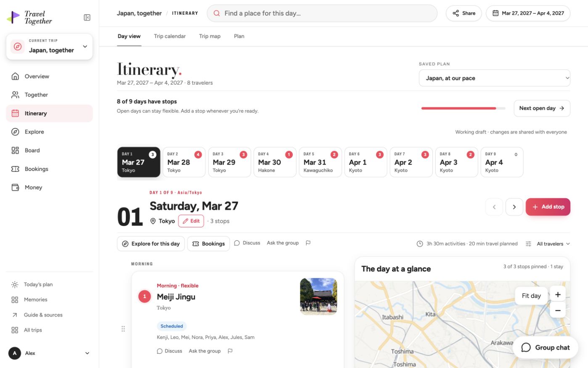Image resolution: width=588 pixels, height=368 pixels.
Task: Click the Travel Together logo
Action: 29,17
